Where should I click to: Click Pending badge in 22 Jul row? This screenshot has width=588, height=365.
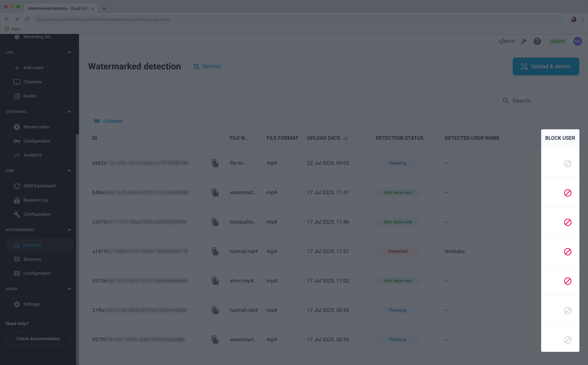(x=398, y=163)
